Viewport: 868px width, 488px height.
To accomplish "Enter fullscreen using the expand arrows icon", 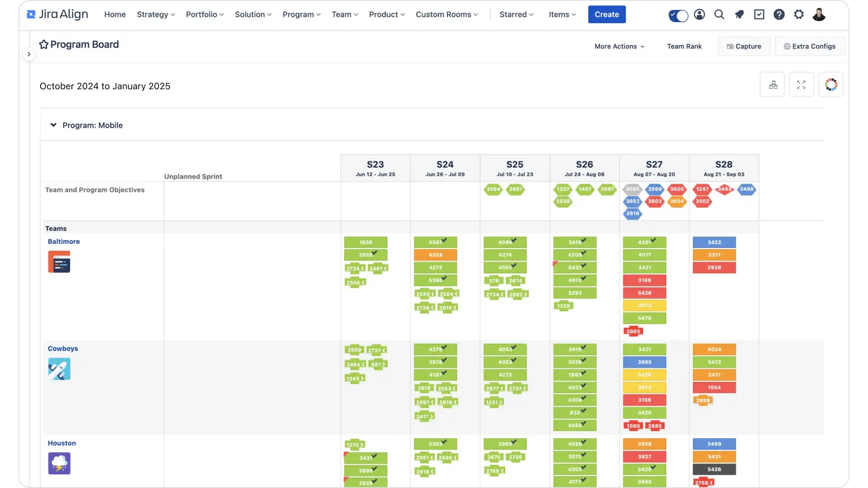I will 801,84.
